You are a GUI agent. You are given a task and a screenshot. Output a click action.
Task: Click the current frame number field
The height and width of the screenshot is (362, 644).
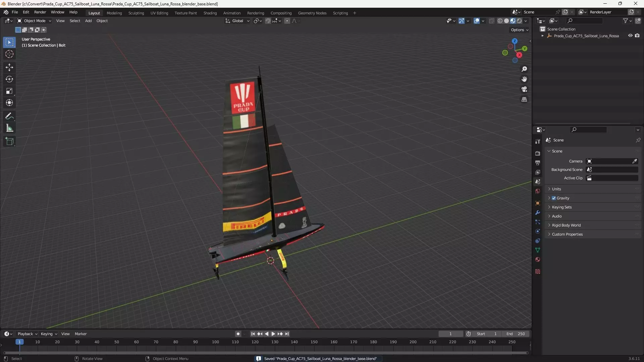tap(450, 334)
